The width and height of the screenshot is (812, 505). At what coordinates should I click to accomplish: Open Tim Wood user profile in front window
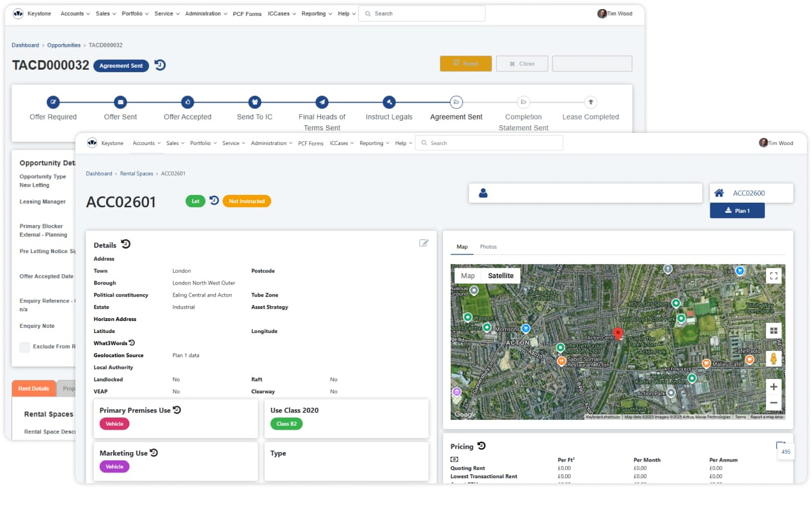click(x=776, y=143)
